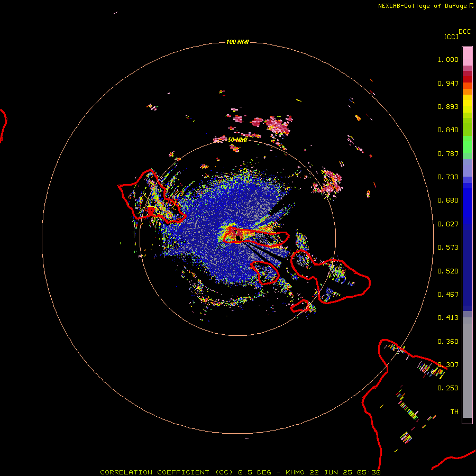Click the 0.413 color scale value
This screenshot has width=476, height=476.
coord(448,318)
